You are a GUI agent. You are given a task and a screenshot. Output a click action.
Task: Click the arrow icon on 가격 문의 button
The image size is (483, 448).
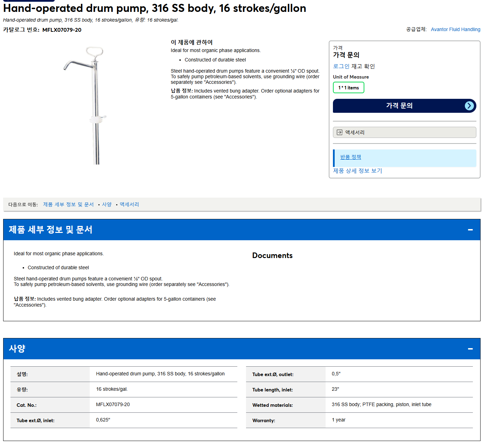[x=469, y=106]
